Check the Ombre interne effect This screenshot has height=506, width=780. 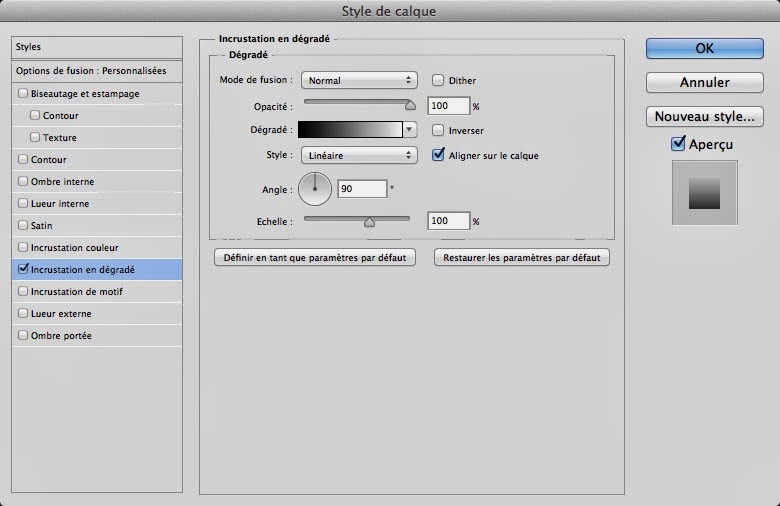coord(23,181)
